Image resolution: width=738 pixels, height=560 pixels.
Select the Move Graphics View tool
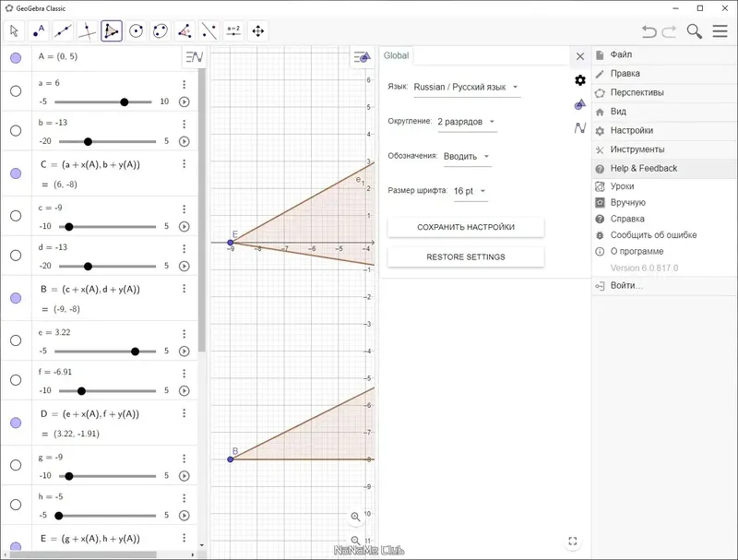click(x=258, y=31)
